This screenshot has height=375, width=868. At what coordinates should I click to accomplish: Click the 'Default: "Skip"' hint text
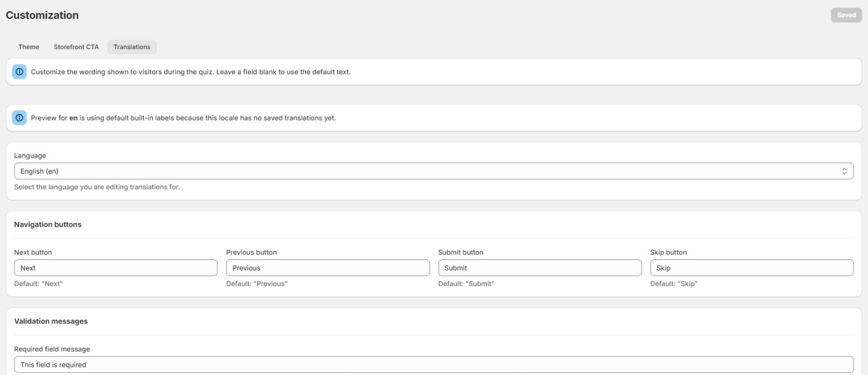click(674, 284)
